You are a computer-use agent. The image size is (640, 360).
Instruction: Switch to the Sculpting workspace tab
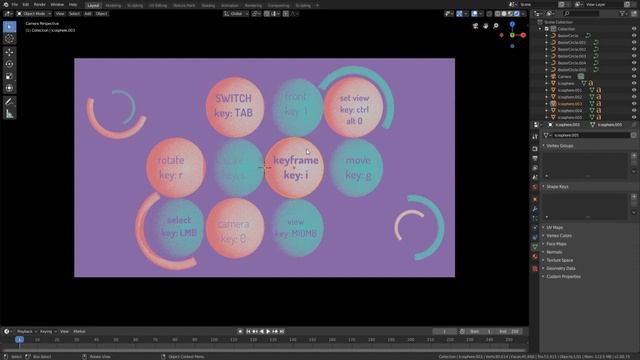click(x=135, y=5)
